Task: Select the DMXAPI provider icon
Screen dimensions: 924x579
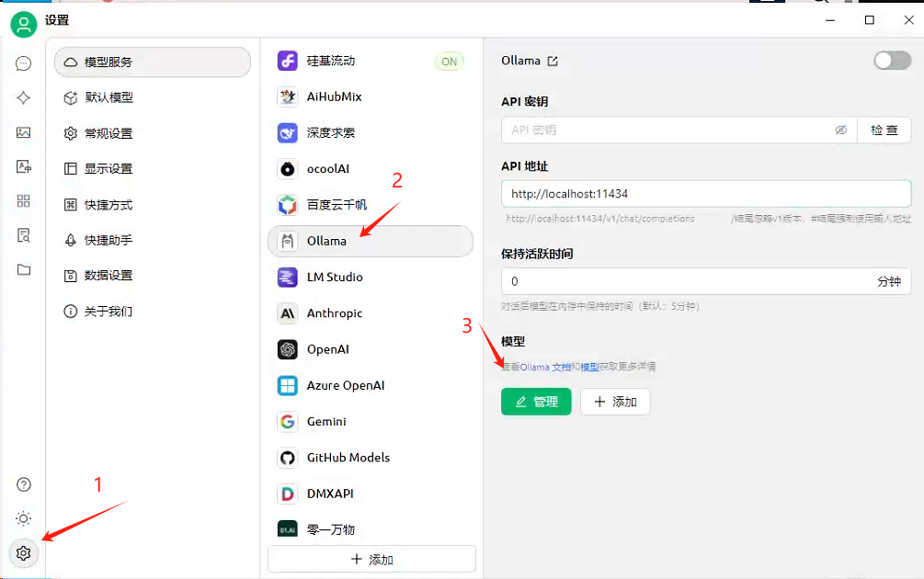Action: click(288, 494)
